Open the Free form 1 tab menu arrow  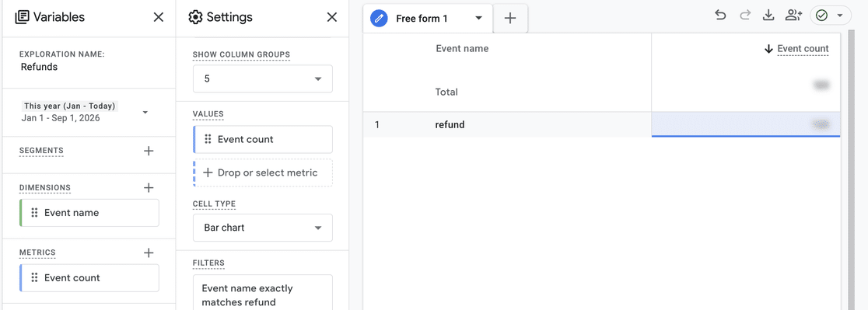(x=479, y=18)
